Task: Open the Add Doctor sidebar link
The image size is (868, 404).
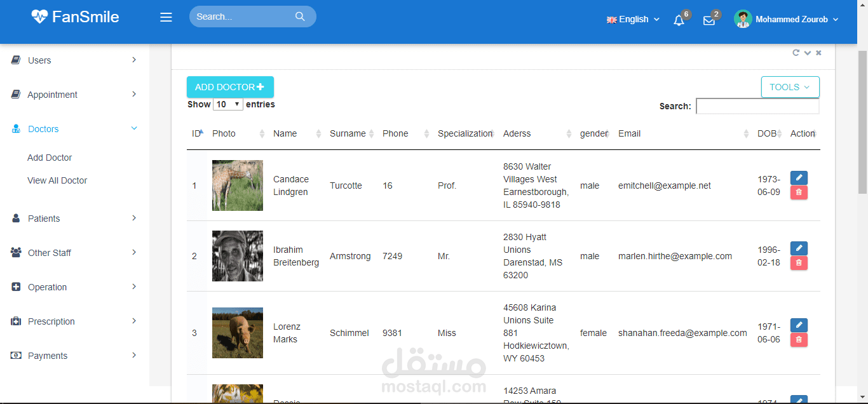Action: click(50, 158)
